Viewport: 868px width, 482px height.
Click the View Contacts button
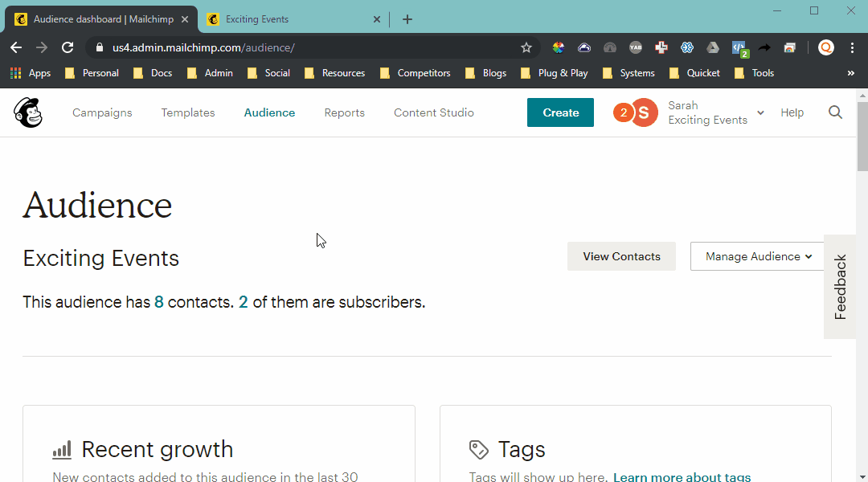click(621, 256)
